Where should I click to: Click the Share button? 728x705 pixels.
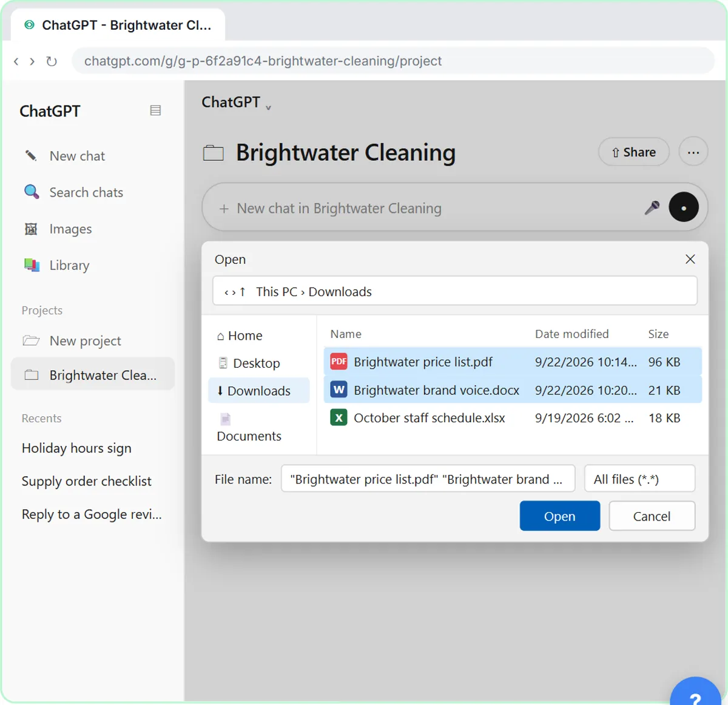(x=633, y=152)
